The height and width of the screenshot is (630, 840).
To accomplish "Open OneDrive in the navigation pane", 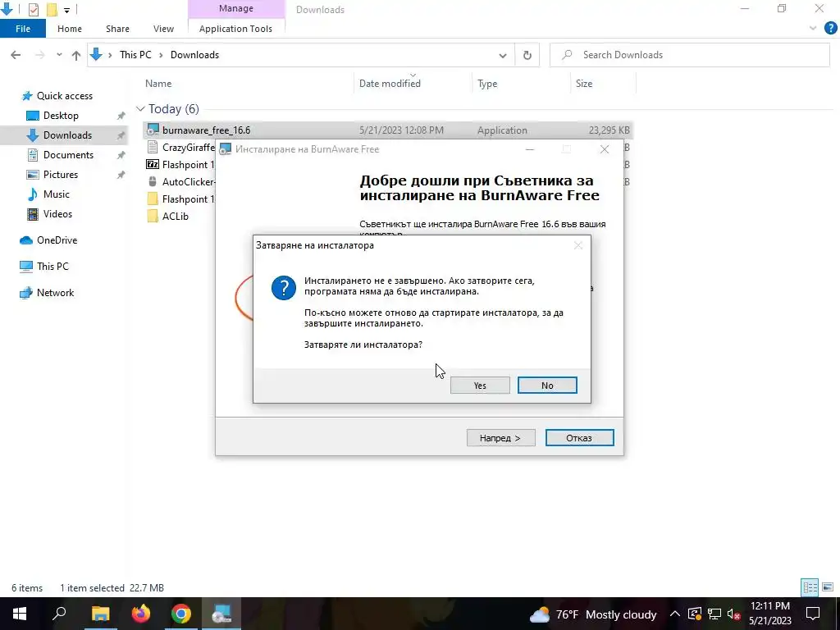I will tap(57, 240).
